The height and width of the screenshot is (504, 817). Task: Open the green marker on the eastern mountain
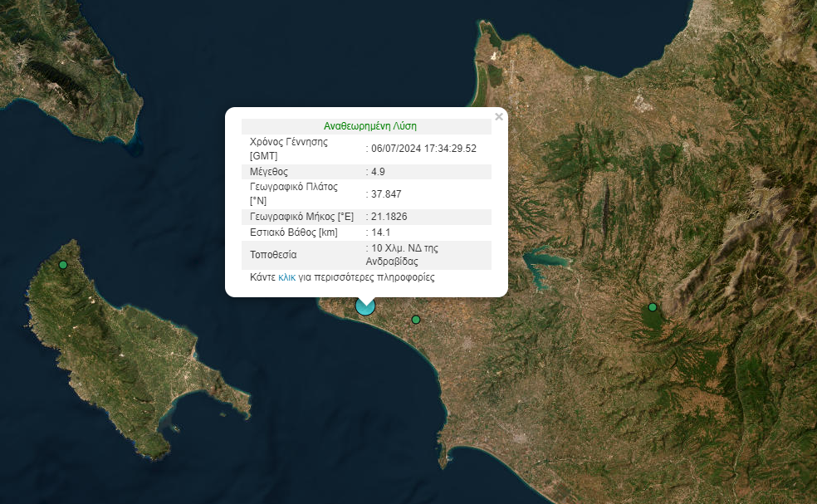tap(653, 307)
